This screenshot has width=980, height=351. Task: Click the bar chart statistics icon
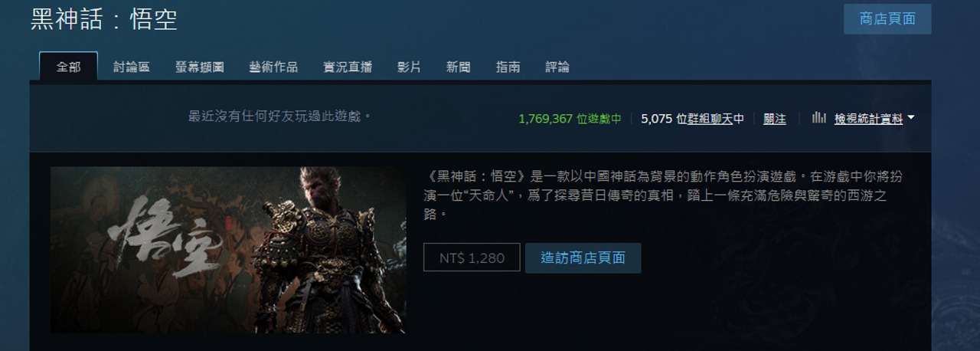pyautogui.click(x=819, y=118)
